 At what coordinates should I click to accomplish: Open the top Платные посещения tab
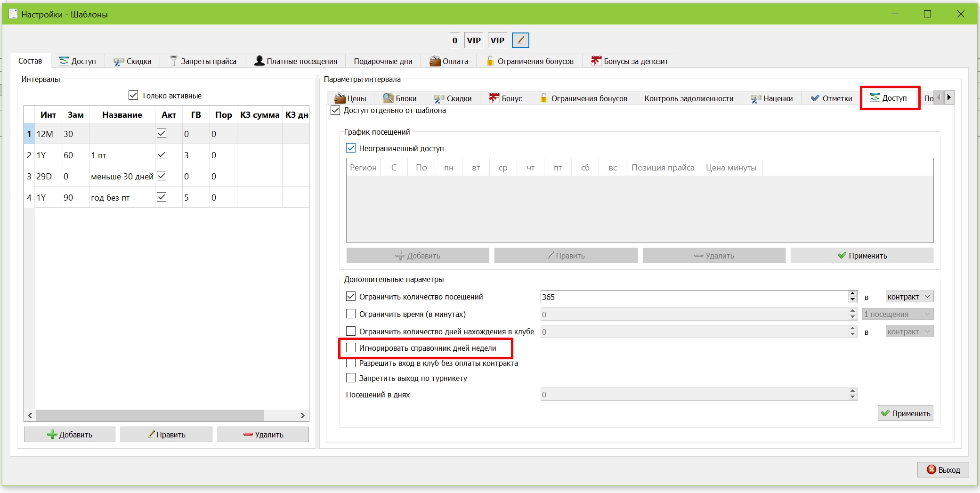coord(296,61)
